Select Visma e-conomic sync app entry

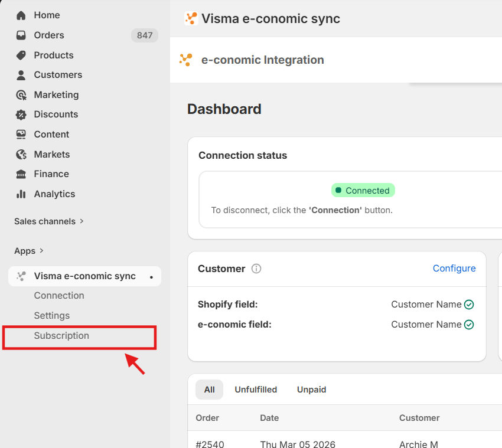tap(84, 276)
